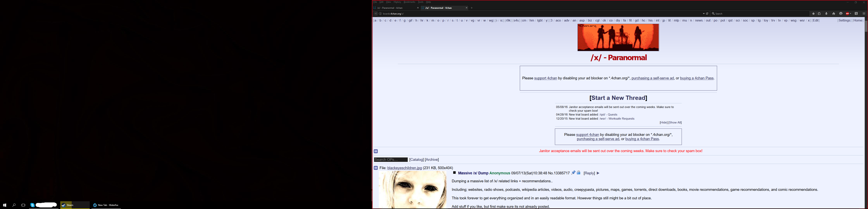Collapse the global announcement with minus button
Image resolution: width=868 pixels, height=209 pixels.
(x=376, y=151)
